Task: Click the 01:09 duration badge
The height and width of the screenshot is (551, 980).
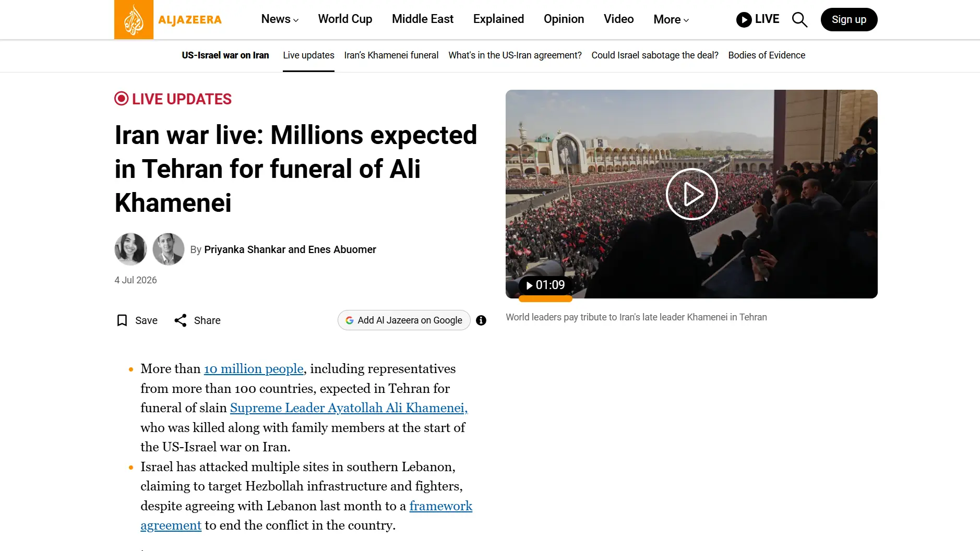Action: coord(545,285)
